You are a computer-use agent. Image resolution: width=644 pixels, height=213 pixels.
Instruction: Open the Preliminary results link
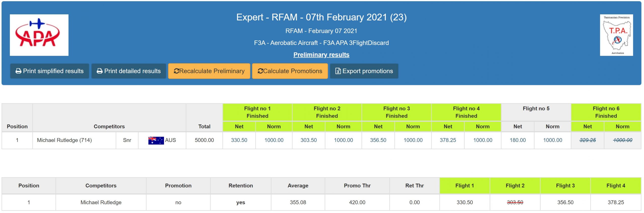321,55
